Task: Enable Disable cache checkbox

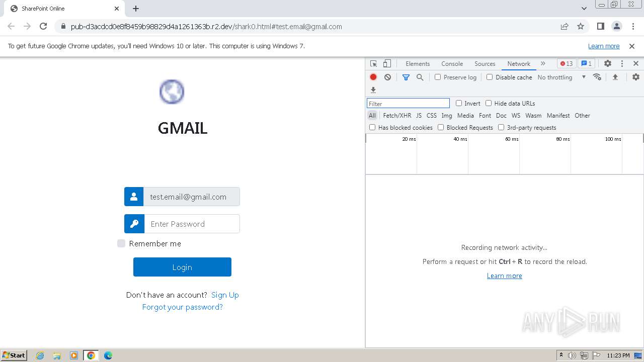Action: [x=490, y=77]
